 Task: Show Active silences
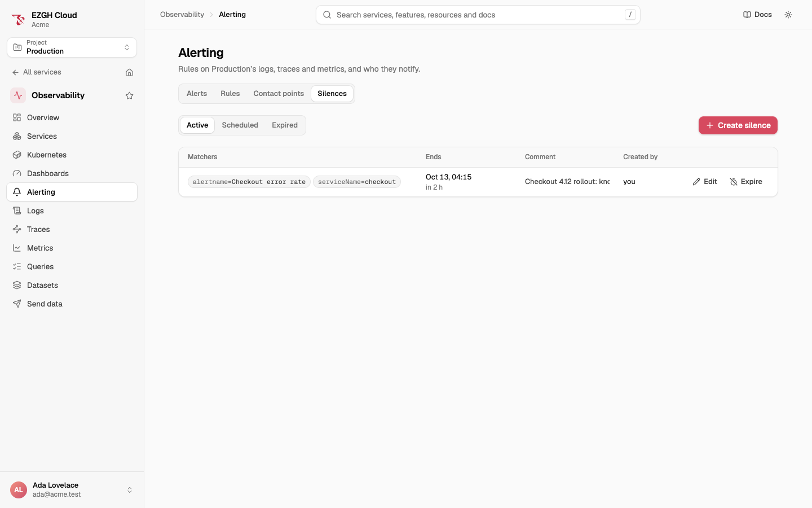197,125
